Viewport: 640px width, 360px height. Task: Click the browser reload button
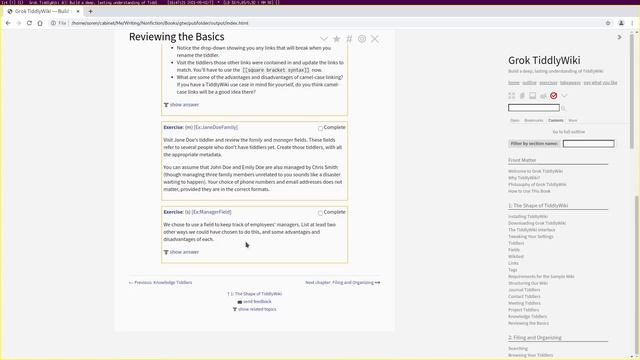coord(29,23)
